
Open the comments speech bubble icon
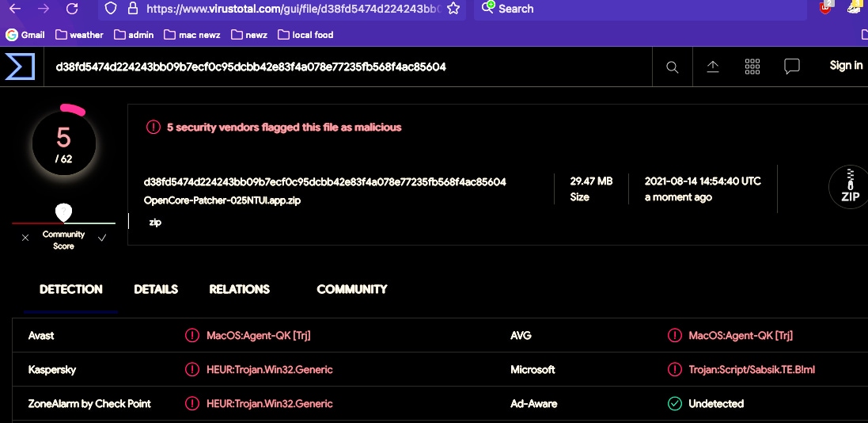[x=792, y=67]
